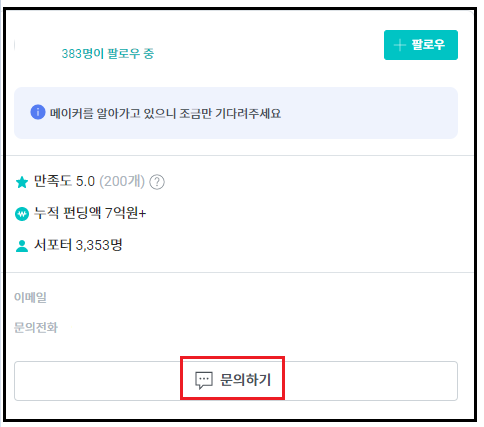484x427 pixels.
Task: Click the 이메일 label
Action: 30,297
